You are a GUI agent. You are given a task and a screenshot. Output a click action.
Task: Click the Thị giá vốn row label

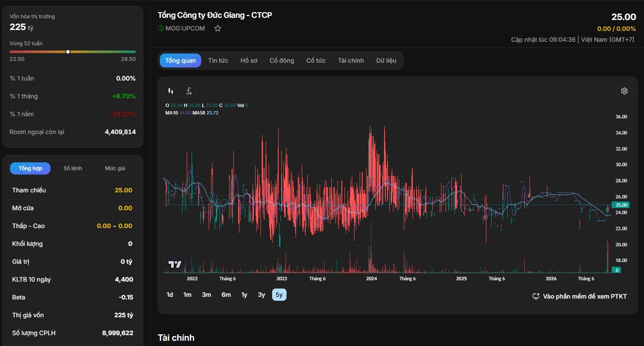pyautogui.click(x=28, y=315)
